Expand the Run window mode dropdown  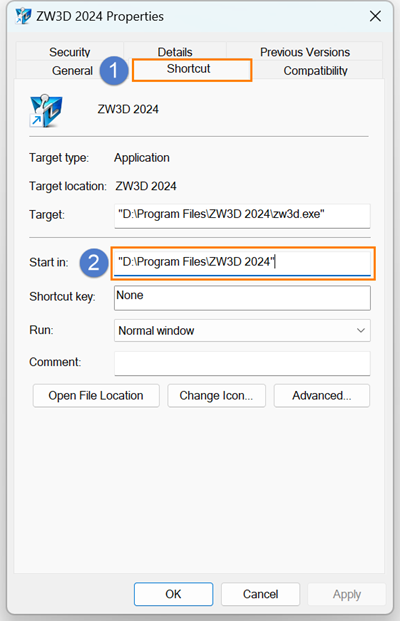[x=242, y=330]
